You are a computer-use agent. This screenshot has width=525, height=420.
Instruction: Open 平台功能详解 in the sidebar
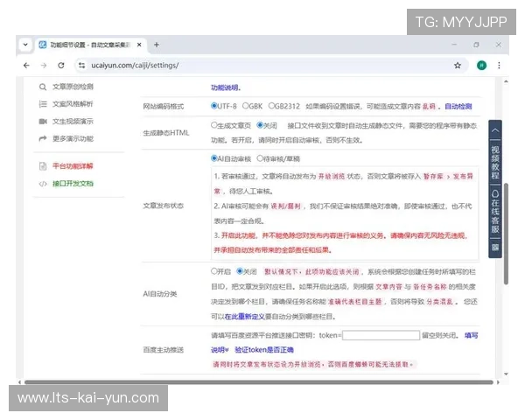73,165
